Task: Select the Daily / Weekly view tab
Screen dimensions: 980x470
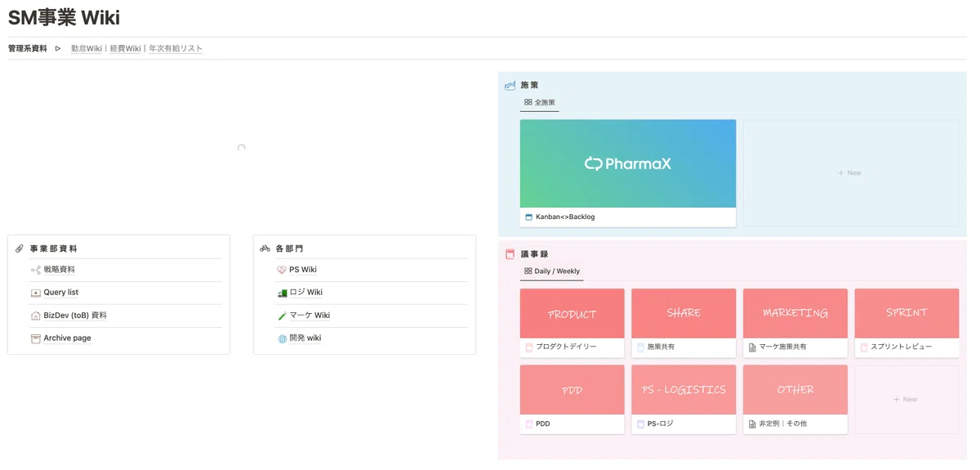Action: click(552, 271)
